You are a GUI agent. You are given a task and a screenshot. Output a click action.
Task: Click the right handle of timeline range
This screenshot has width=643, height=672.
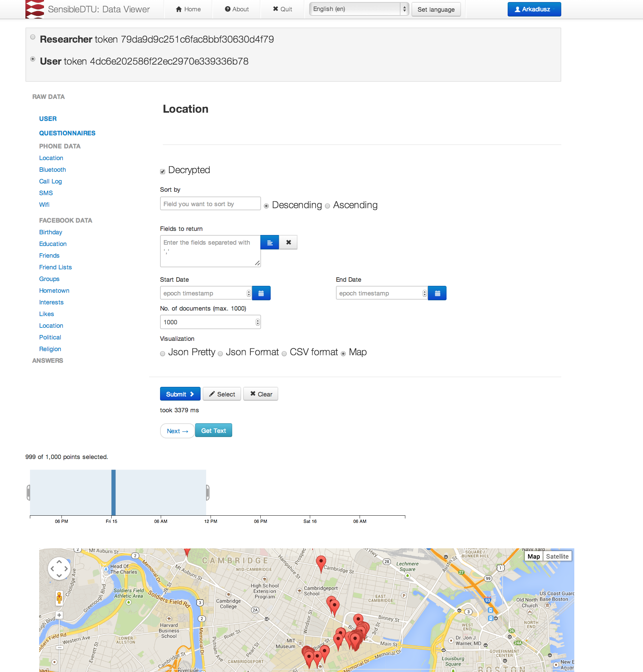click(207, 492)
